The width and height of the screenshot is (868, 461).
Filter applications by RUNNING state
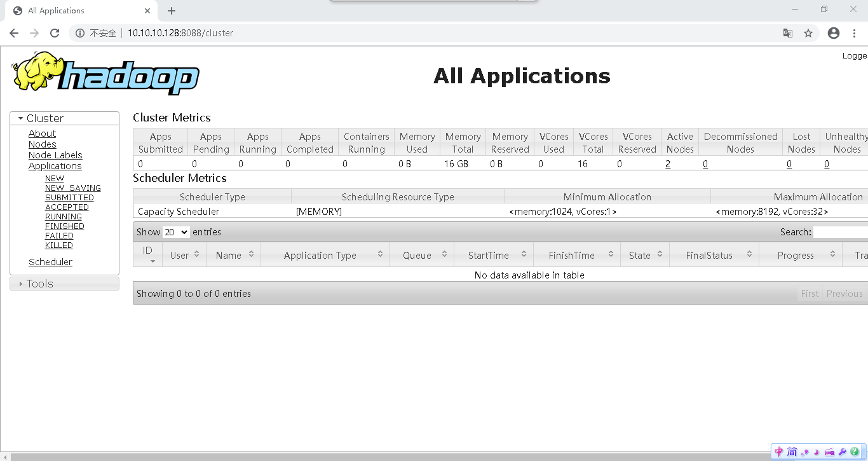(63, 216)
